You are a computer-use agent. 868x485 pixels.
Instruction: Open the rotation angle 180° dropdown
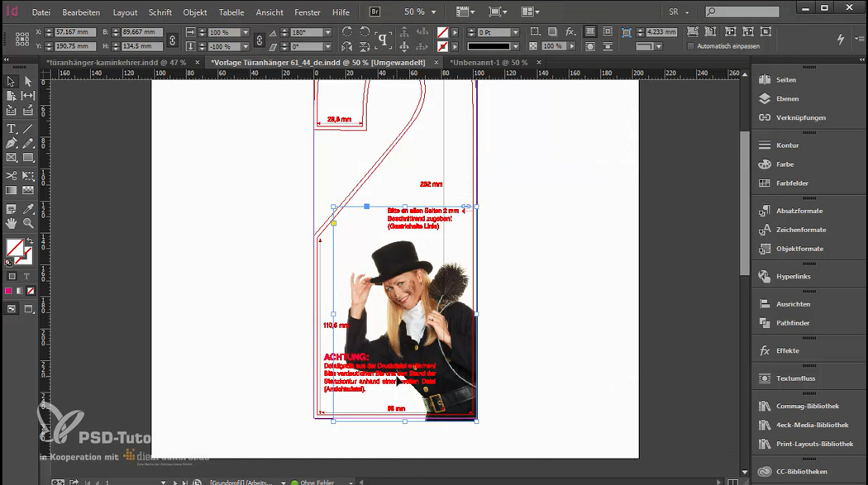pos(327,32)
